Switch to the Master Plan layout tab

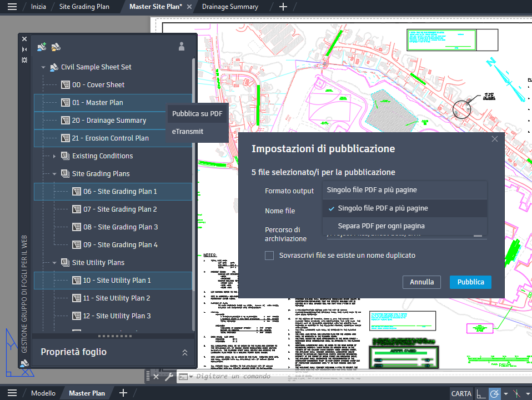[x=87, y=393]
